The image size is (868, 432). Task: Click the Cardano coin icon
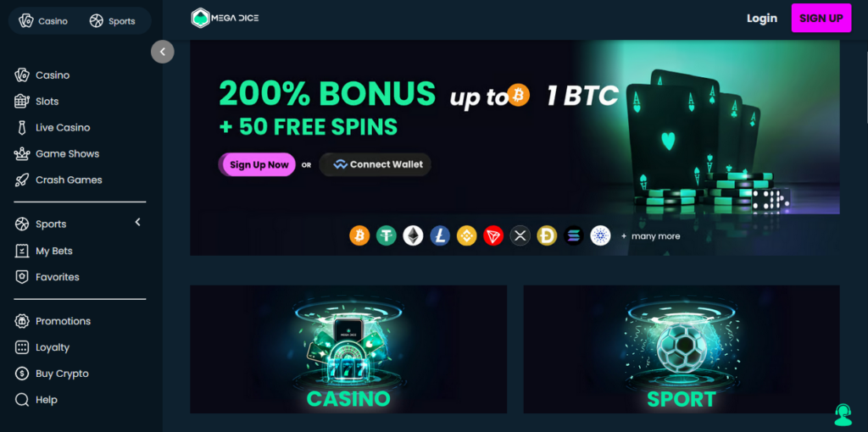coord(601,236)
